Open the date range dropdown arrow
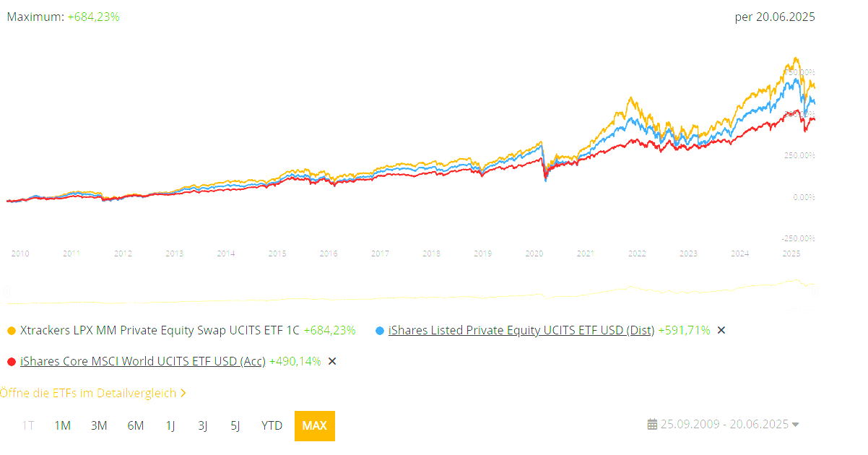The width and height of the screenshot is (868, 455). pyautogui.click(x=796, y=425)
